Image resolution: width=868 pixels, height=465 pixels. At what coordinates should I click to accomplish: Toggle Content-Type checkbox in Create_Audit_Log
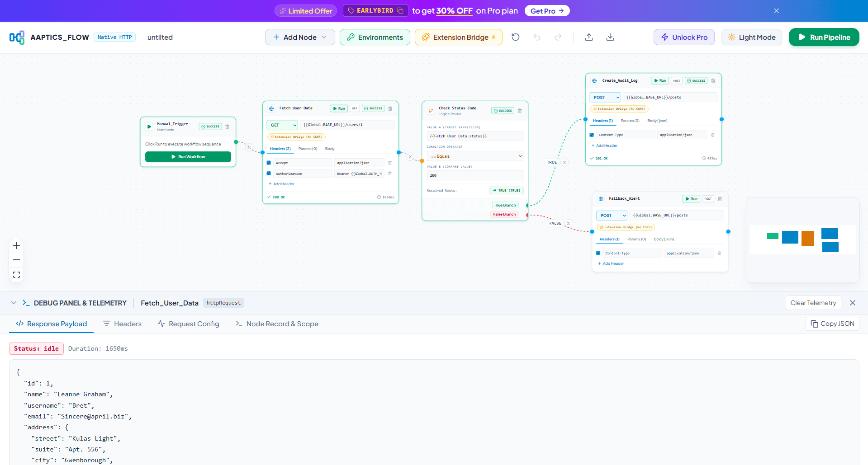592,135
